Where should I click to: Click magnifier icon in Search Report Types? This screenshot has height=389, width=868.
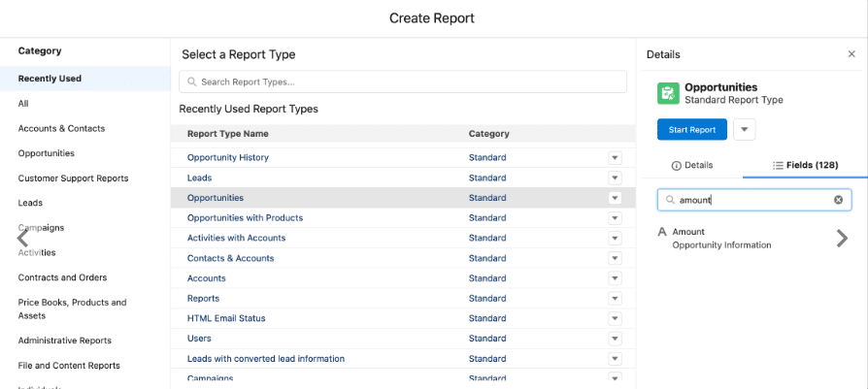(x=193, y=82)
